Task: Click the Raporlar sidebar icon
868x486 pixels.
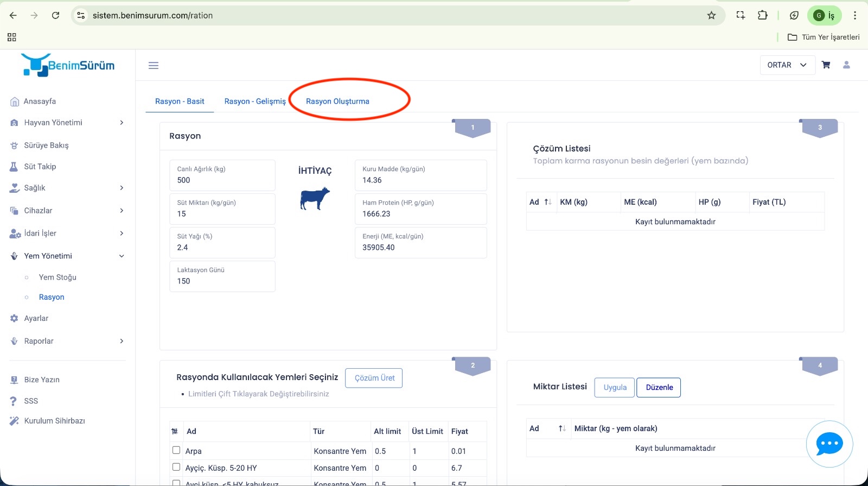Action: coord(15,342)
